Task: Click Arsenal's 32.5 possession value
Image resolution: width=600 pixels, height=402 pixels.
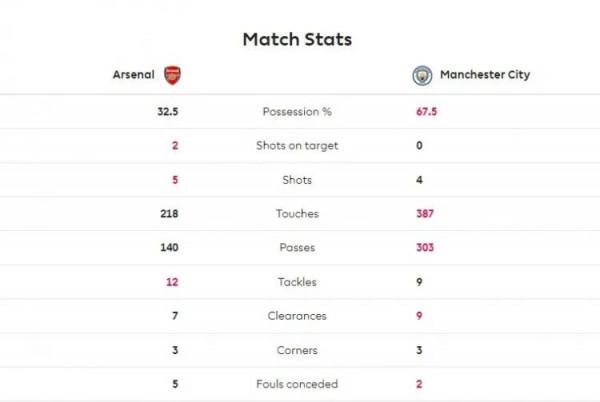Action: click(x=167, y=111)
